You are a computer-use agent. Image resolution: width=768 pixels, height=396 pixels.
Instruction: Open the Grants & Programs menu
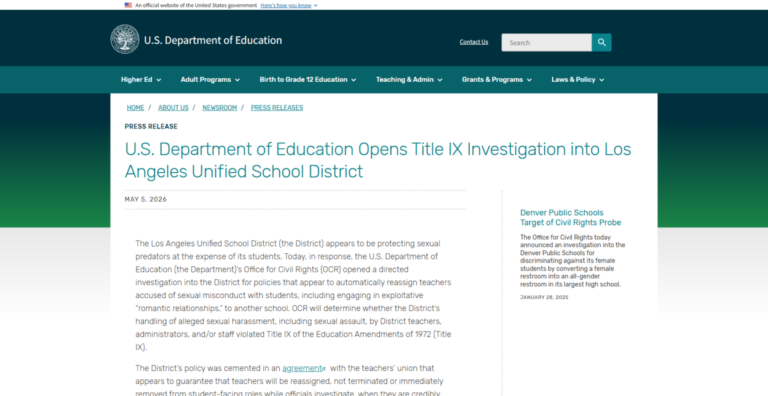pos(497,79)
